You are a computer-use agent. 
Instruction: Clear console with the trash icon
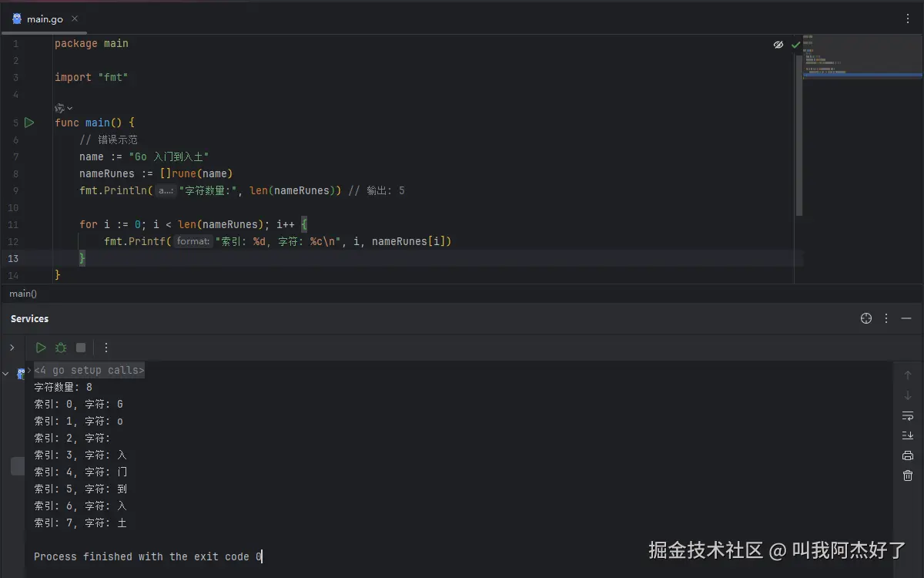click(x=908, y=476)
